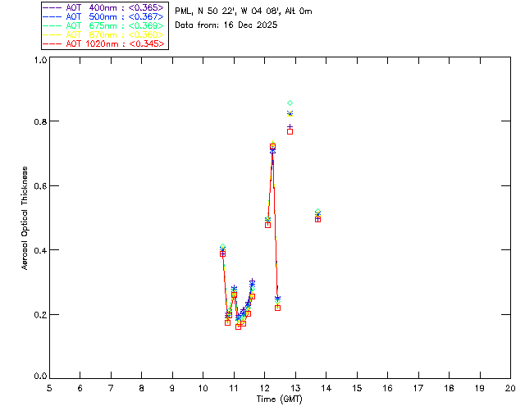The image size is (525, 420).
Task: Click the 8 tick label on time axis
Action: coord(142,388)
